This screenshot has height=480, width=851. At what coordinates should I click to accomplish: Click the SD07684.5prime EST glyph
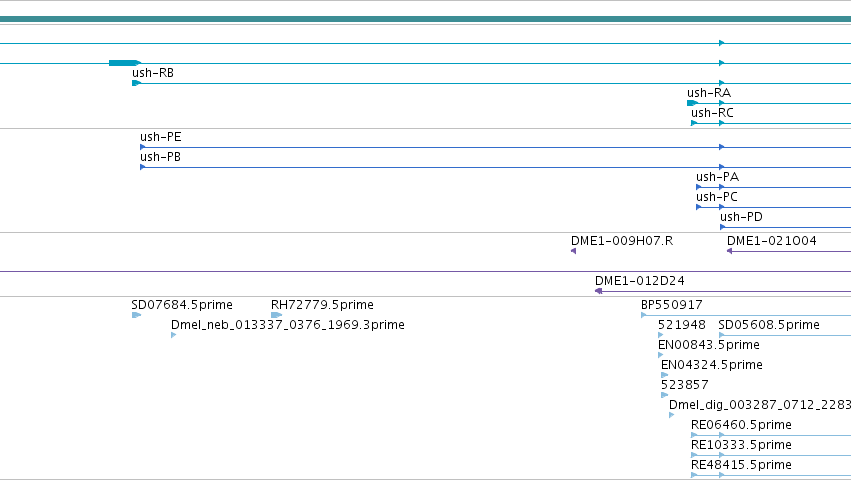pyautogui.click(x=136, y=315)
